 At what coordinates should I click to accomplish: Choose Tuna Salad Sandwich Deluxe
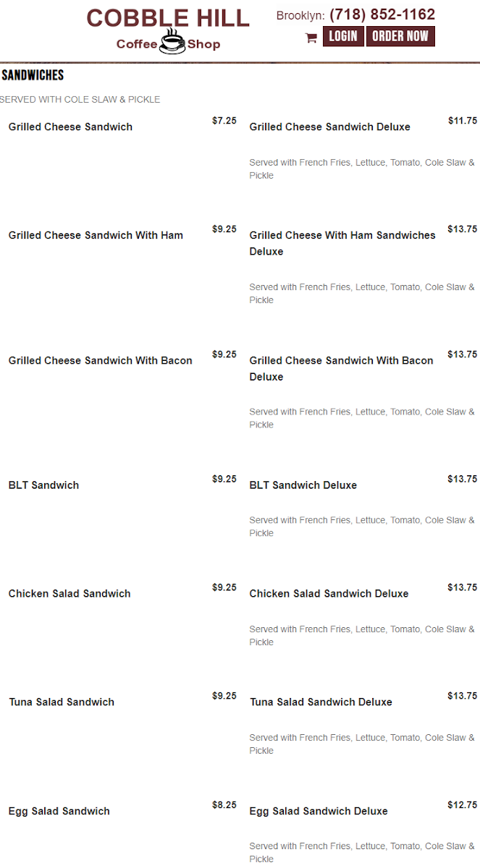point(321,702)
